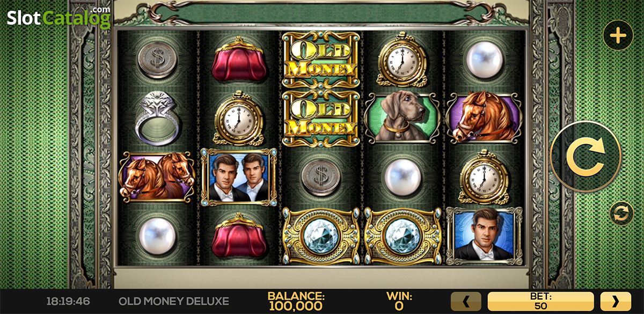Click the two-men portrait symbol

click(239, 177)
